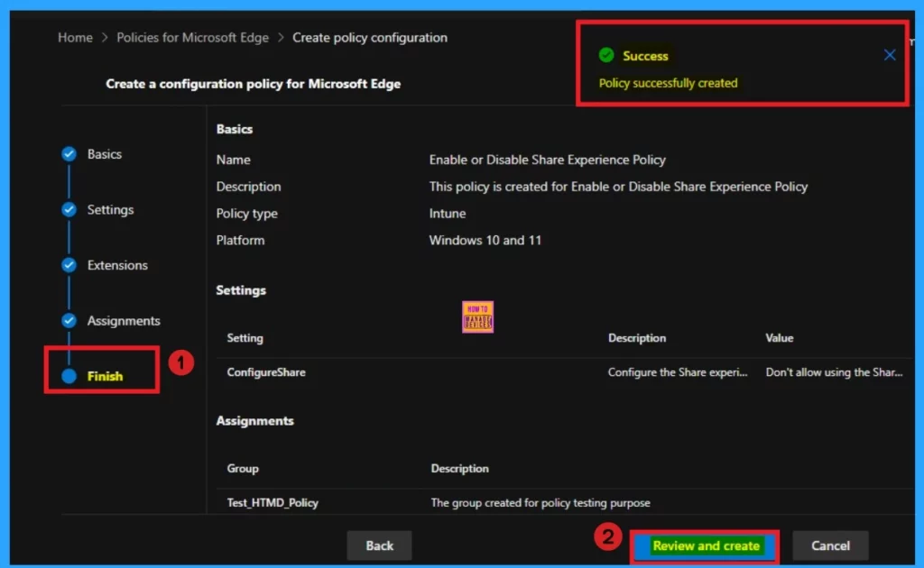Select Test_HTMD_Policy group row
Screen dimensions: 924x568
point(564,503)
